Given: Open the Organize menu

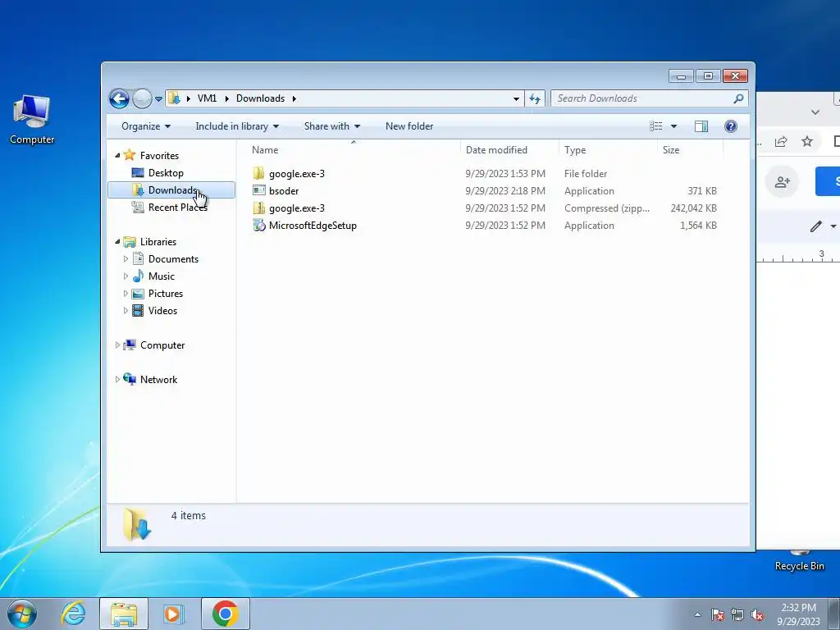Looking at the screenshot, I should click(146, 126).
